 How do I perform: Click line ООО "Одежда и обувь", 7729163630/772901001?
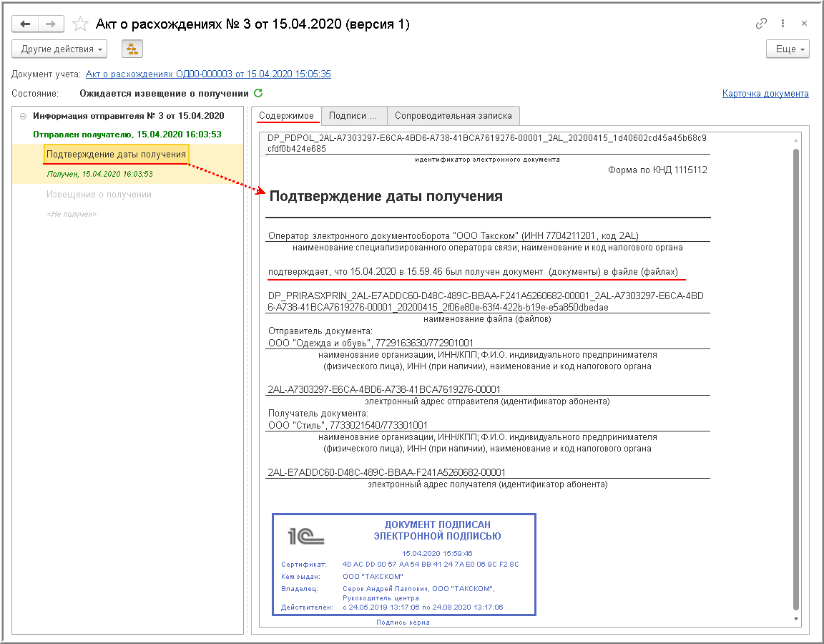(371, 343)
